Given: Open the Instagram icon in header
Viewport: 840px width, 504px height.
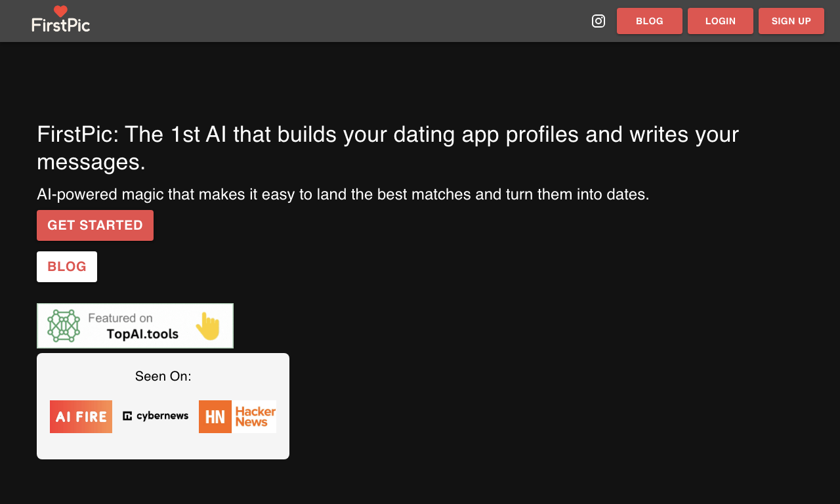Looking at the screenshot, I should (598, 21).
